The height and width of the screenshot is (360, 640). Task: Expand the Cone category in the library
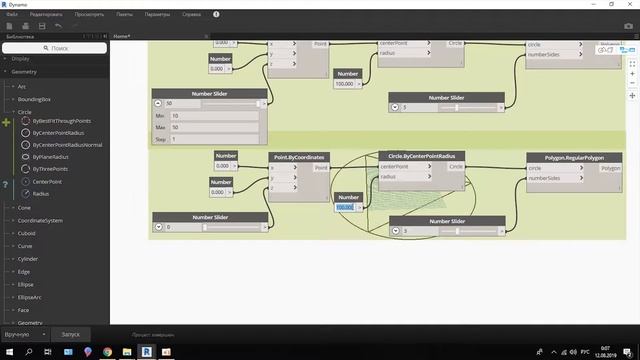coord(13,208)
